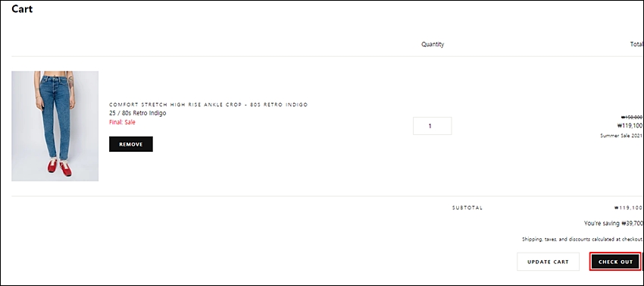Click the crossed-out original price

click(x=632, y=118)
